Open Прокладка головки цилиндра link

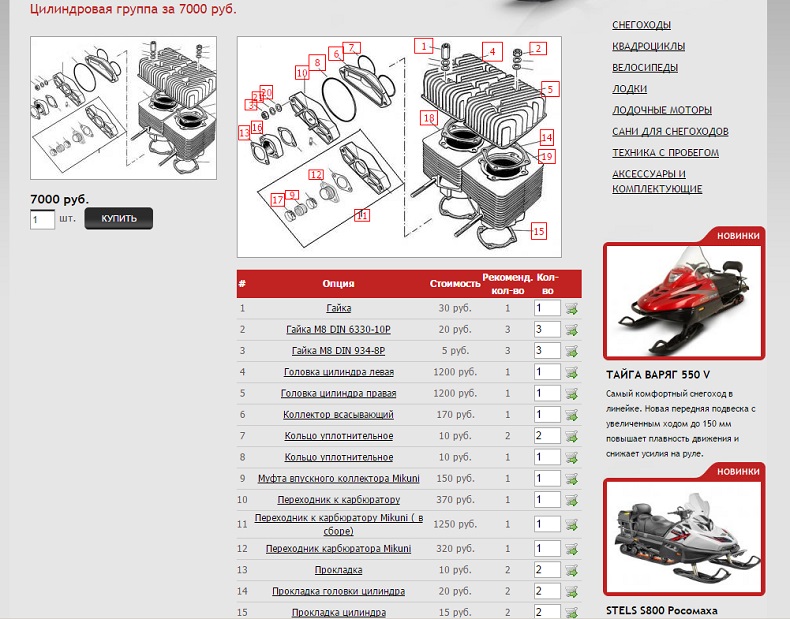pyautogui.click(x=339, y=591)
